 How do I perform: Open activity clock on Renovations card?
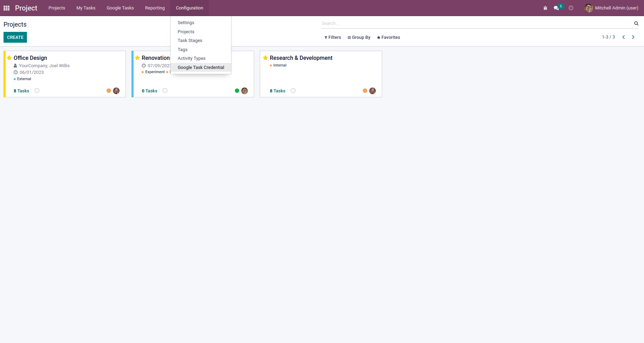[165, 91]
